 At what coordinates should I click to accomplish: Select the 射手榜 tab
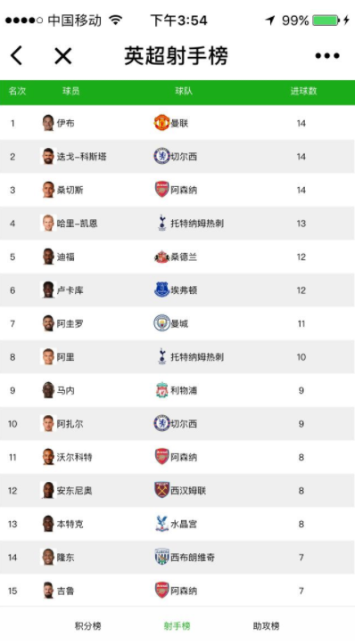(x=177, y=626)
